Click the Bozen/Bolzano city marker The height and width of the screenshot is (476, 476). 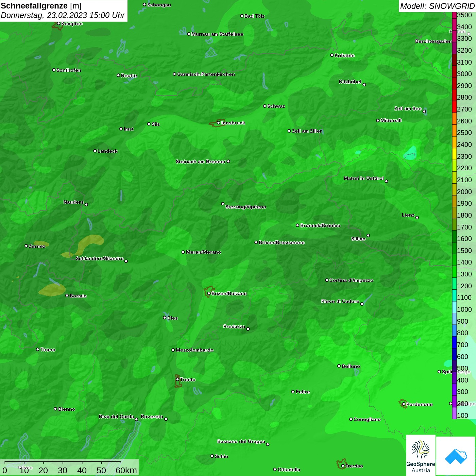point(209,293)
